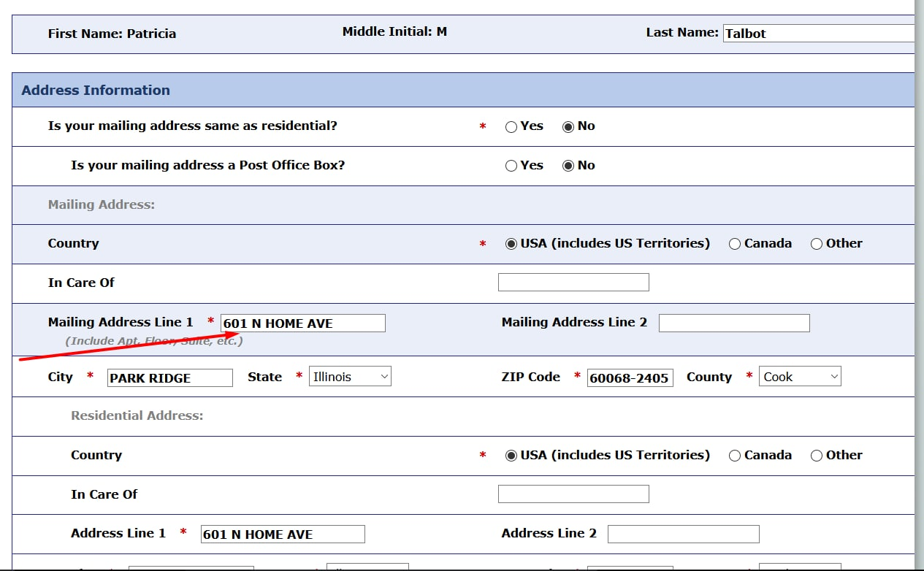The image size is (924, 571).
Task: Open the State dropdown showing Illinois
Action: point(350,377)
